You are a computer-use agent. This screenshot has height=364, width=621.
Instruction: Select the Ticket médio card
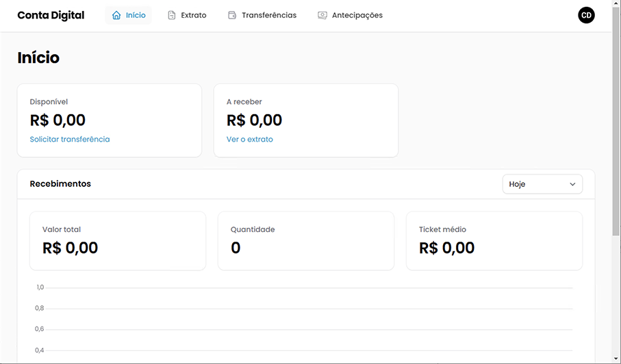(x=494, y=240)
